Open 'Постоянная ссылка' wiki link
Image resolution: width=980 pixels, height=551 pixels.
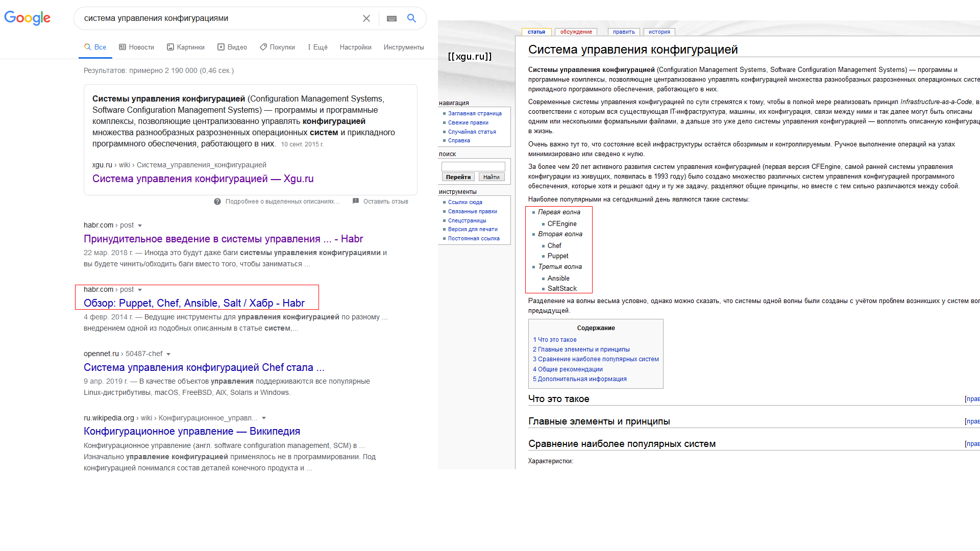click(474, 238)
